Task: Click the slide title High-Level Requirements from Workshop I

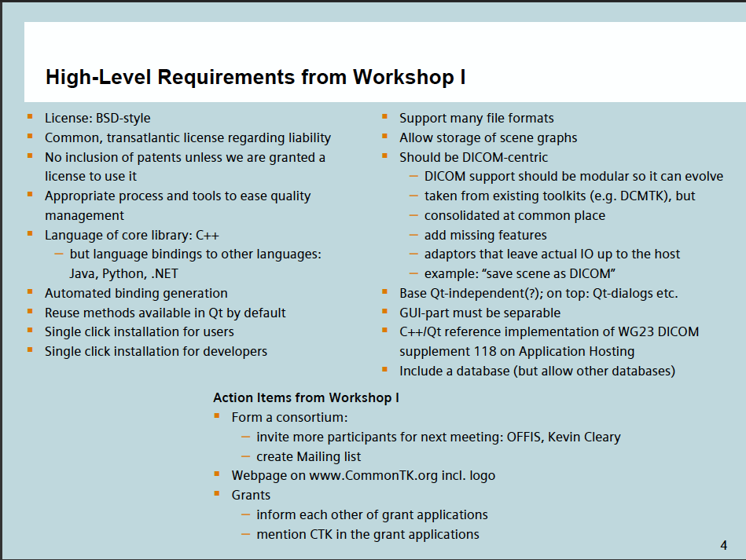Action: (x=255, y=77)
